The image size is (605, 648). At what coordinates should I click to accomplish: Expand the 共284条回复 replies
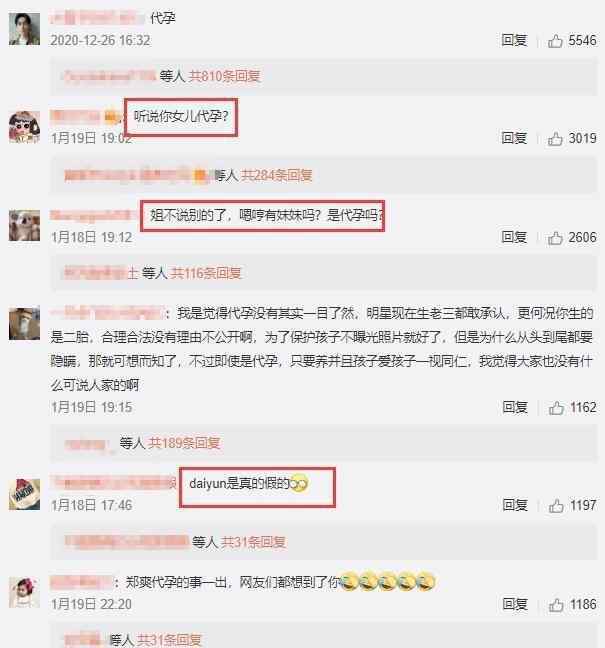pyautogui.click(x=276, y=176)
